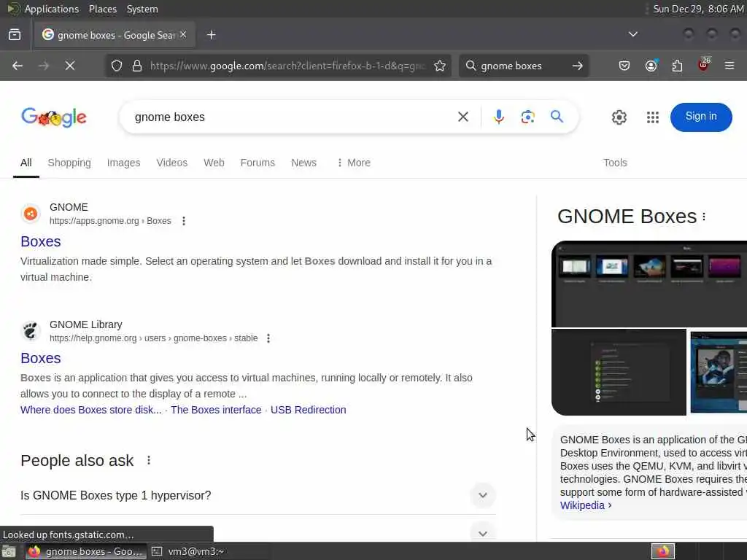Open a new tab with plus button
The height and width of the screenshot is (560, 747).
point(211,35)
